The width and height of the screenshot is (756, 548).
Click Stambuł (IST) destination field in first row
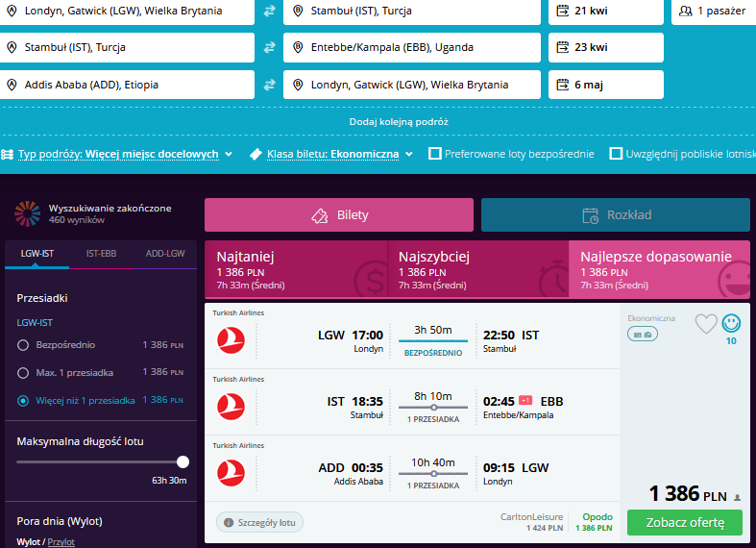(x=412, y=12)
